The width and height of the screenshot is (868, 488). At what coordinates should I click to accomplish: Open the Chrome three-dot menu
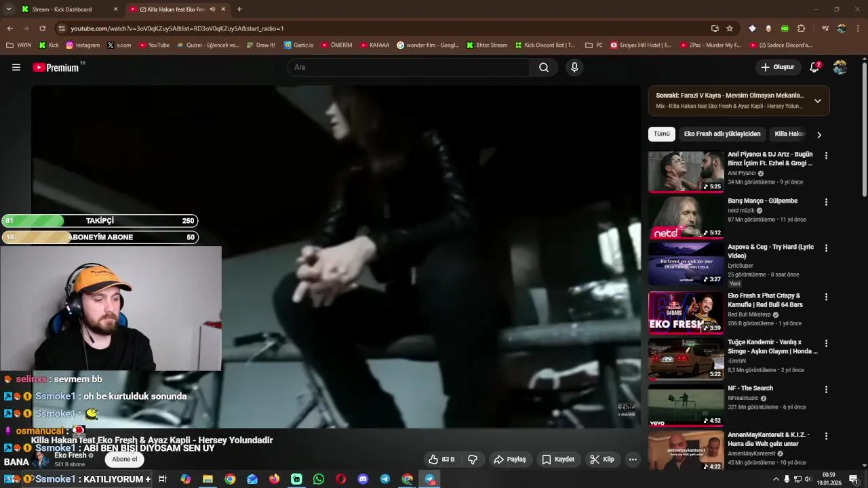tap(858, 28)
